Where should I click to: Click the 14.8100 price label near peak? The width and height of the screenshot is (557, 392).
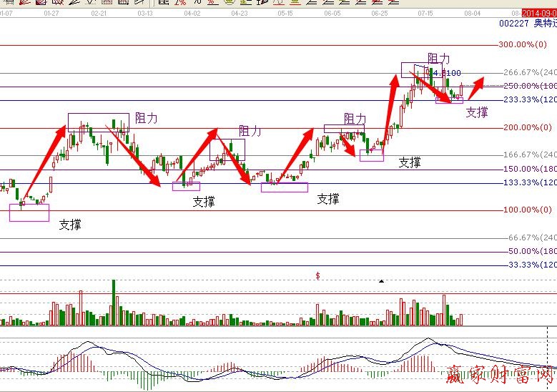(446, 73)
